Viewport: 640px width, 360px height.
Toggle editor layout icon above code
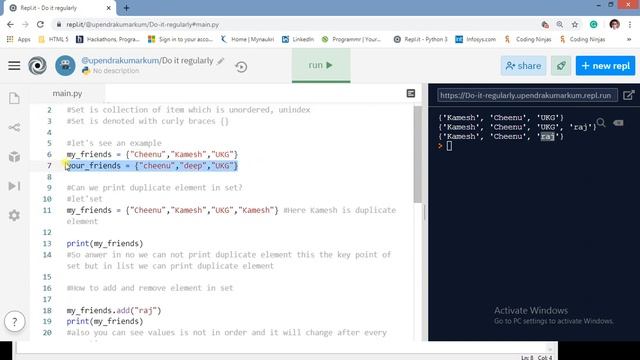click(x=411, y=93)
